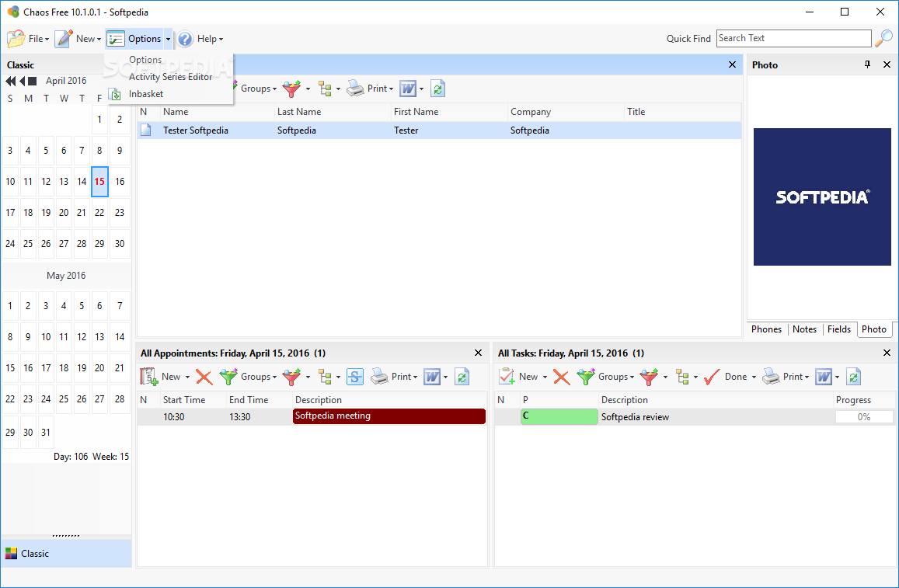Open Groups dropdown in contacts toolbar
899x588 pixels.
pos(259,89)
